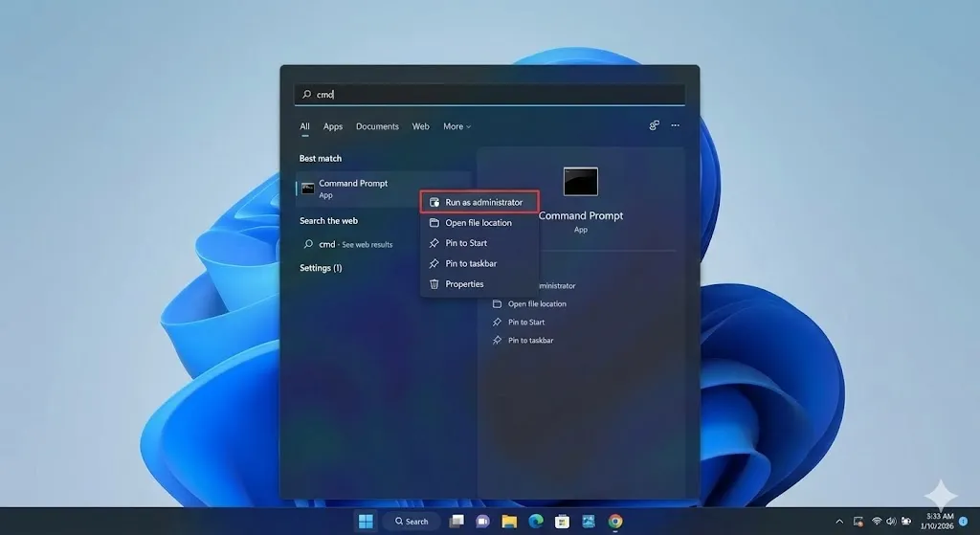Open the three-dot search options menu
Image resolution: width=980 pixels, height=535 pixels.
(x=675, y=125)
